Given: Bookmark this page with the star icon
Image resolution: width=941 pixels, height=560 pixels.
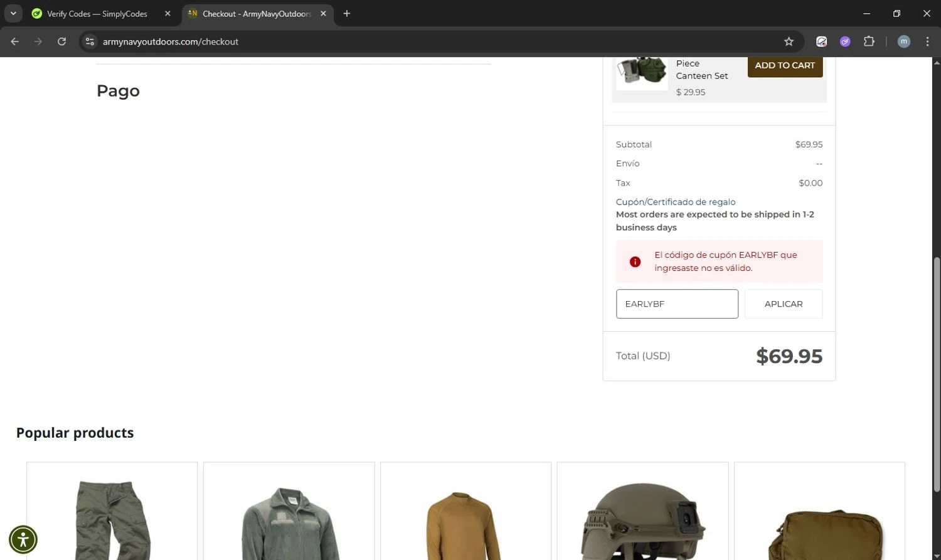Looking at the screenshot, I should pos(789,41).
